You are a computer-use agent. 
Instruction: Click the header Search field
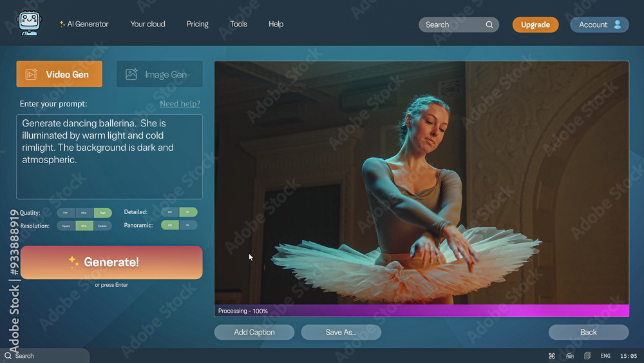click(459, 25)
